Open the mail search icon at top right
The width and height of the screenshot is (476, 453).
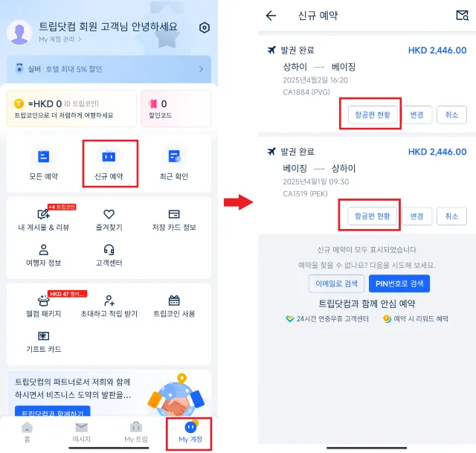point(463,15)
